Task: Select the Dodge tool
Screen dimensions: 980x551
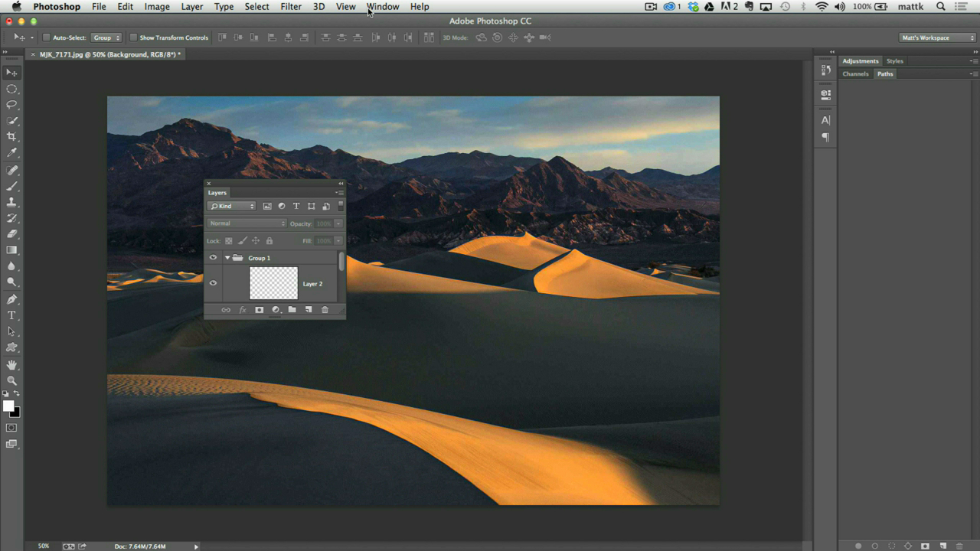Action: 11,282
